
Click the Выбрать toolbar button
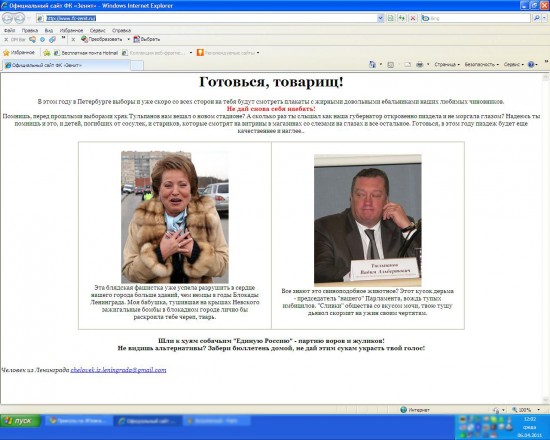pos(147,39)
